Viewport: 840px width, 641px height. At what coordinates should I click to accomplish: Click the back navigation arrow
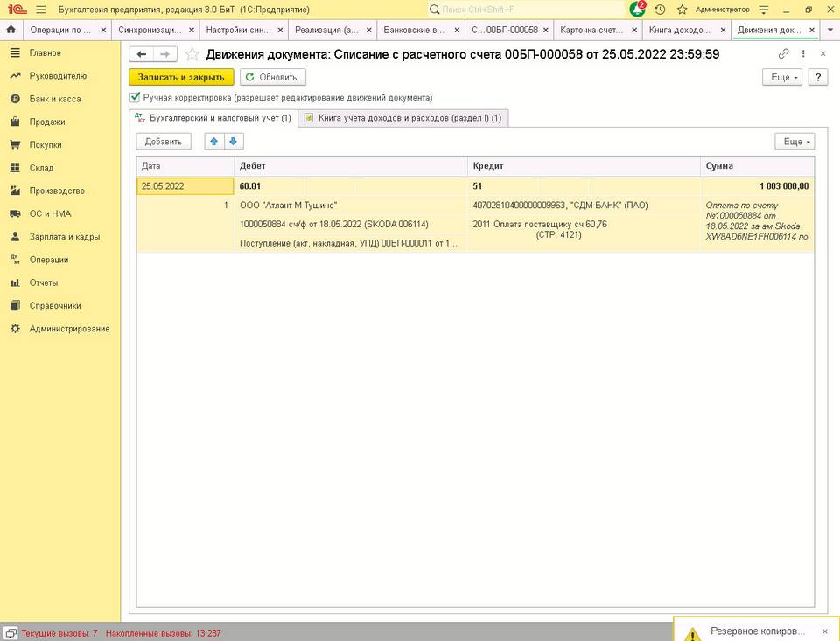pyautogui.click(x=142, y=54)
